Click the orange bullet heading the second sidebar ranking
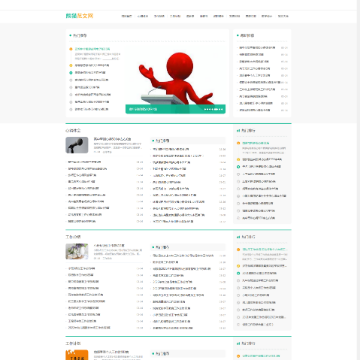Viewport: 360px width, 360px height. (x=238, y=249)
